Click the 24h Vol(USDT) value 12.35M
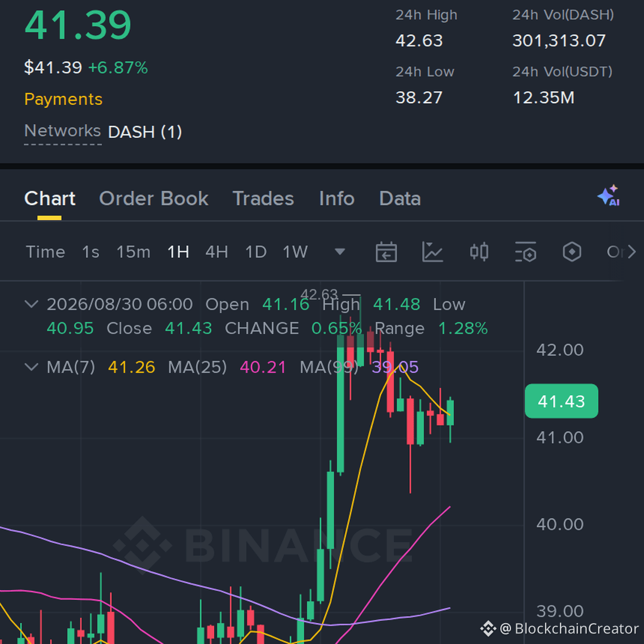The height and width of the screenshot is (644, 644). click(544, 98)
